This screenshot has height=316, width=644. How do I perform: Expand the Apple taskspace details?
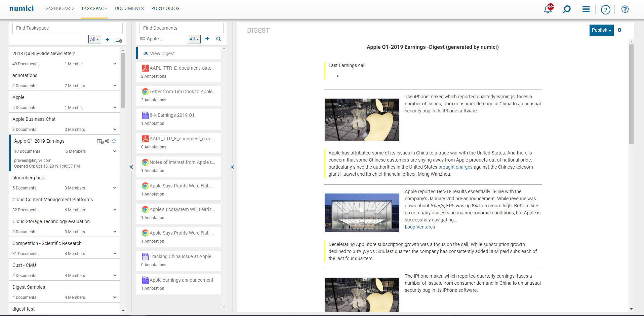point(115,107)
